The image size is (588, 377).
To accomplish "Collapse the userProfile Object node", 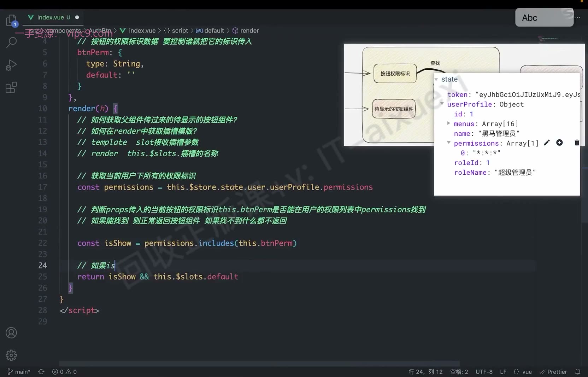I will [442, 103].
